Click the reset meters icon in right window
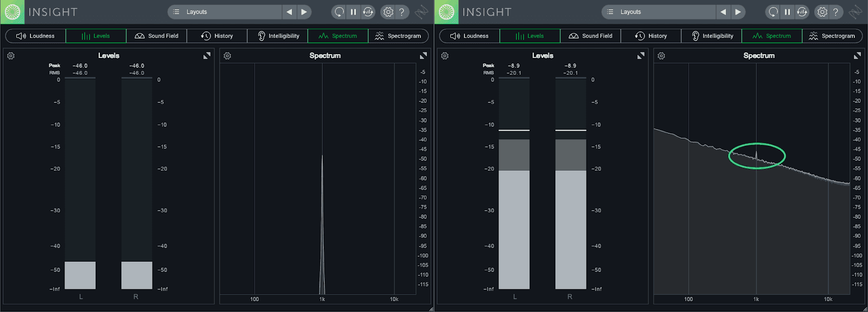This screenshot has height=312, width=868. tap(773, 12)
